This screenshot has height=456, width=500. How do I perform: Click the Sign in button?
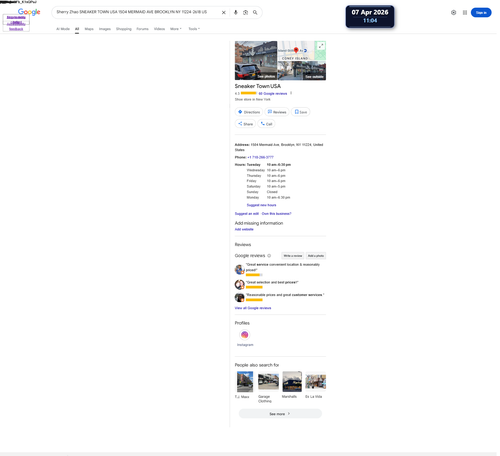[481, 13]
